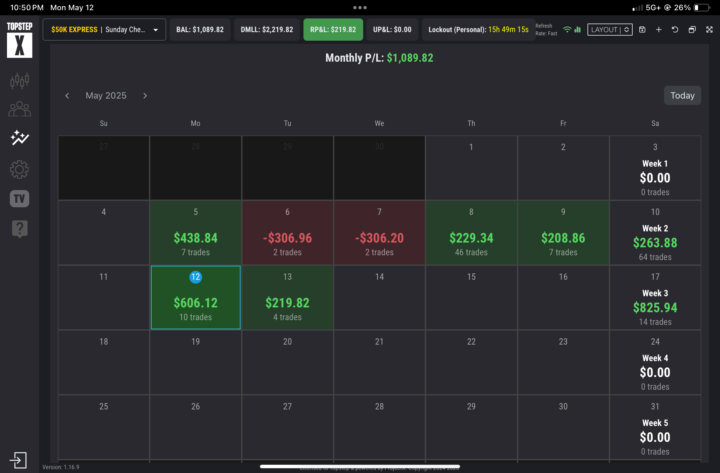Screen dimensions: 720x473
Task: Select the May 23 calendar cell
Action: (x=563, y=362)
